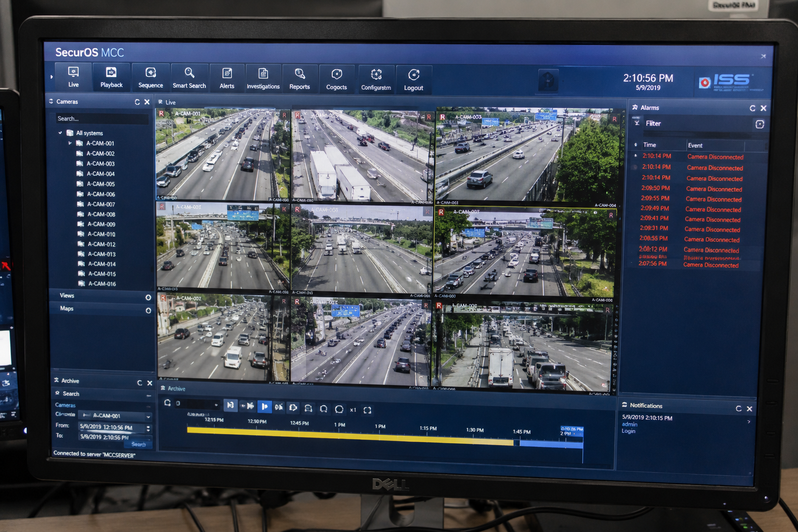Close the SecurOS MCC window

coord(763,56)
